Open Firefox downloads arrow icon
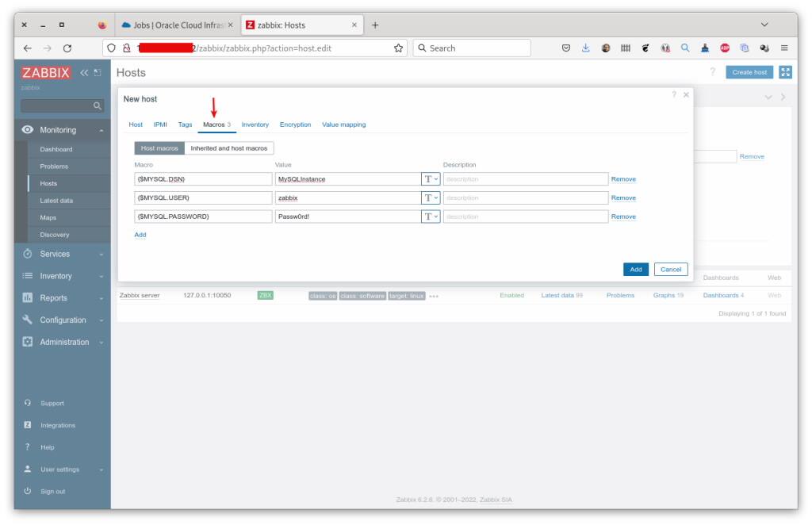 click(586, 48)
